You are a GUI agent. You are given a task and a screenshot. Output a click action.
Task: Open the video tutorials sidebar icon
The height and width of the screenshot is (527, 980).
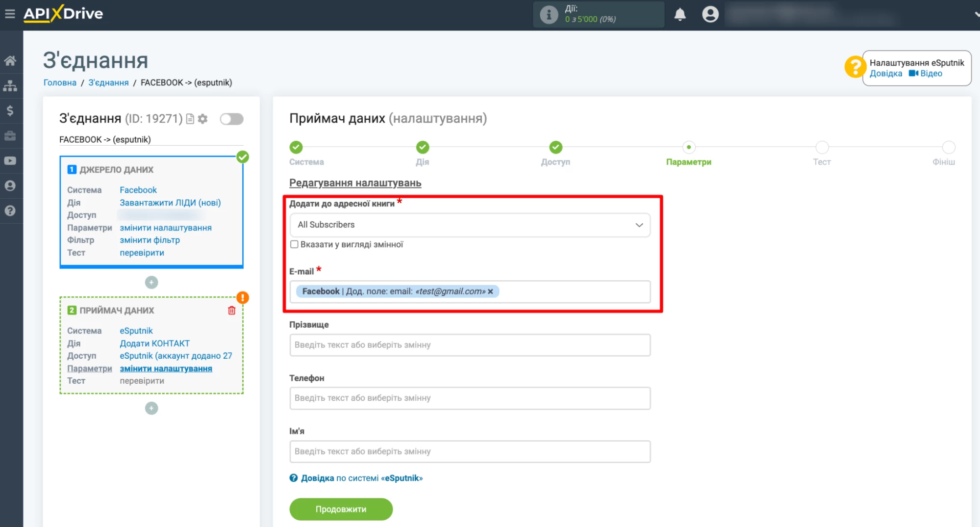point(10,161)
